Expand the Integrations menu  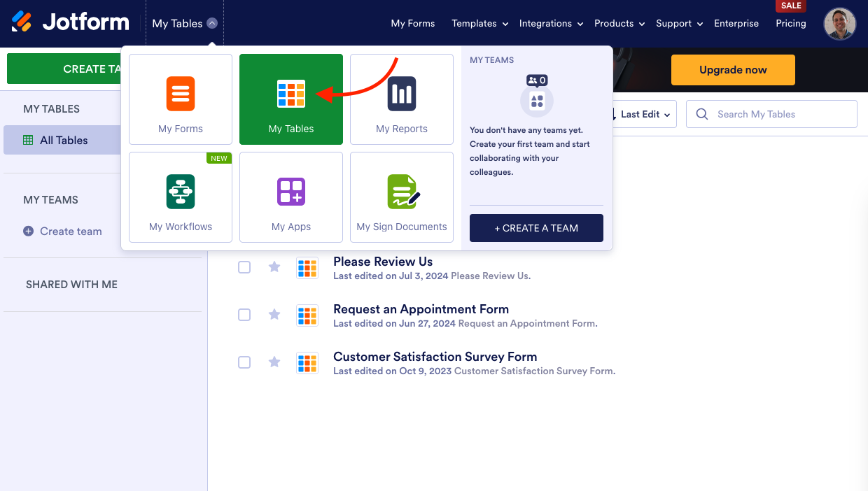551,23
